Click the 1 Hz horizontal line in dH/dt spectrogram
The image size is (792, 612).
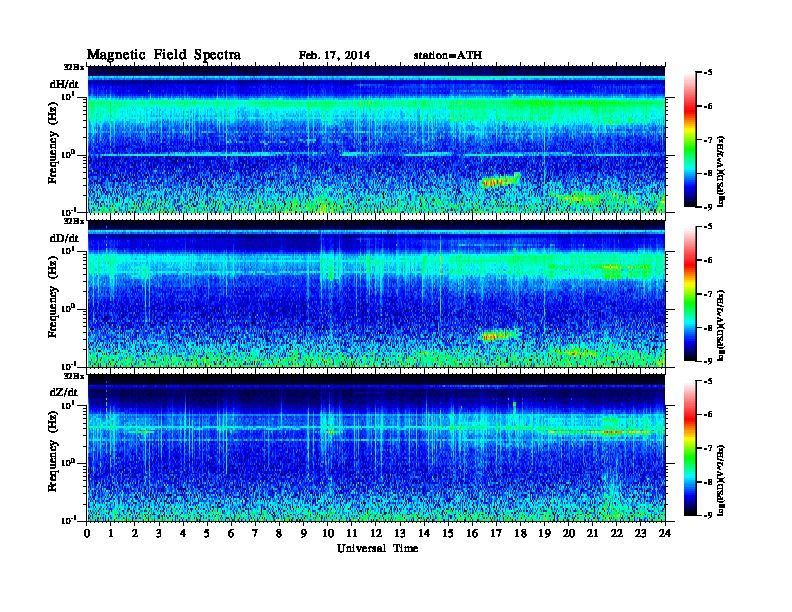tap(376, 154)
